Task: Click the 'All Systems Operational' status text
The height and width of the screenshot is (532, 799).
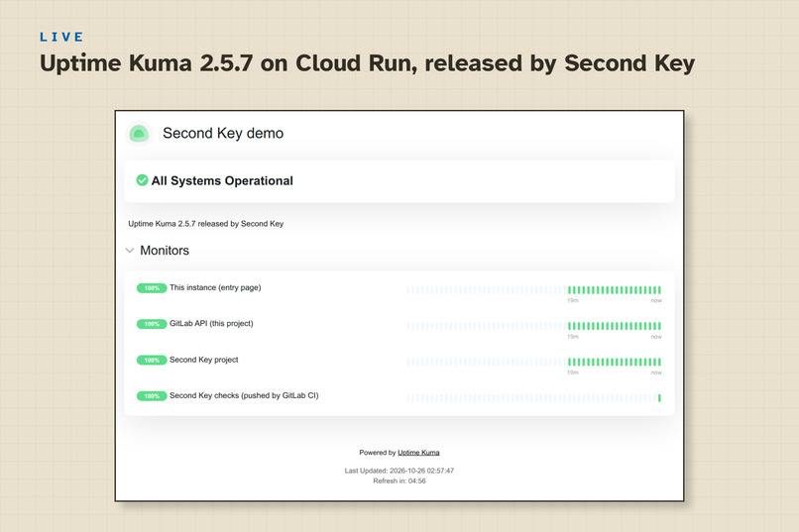Action: click(222, 180)
